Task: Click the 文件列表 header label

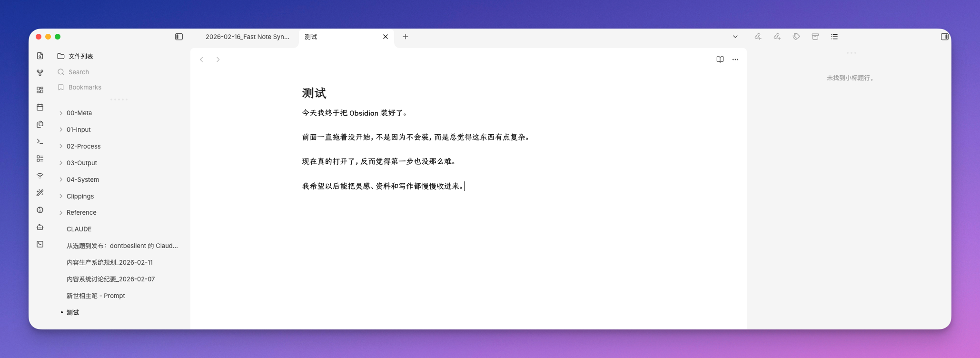Action: pos(81,56)
